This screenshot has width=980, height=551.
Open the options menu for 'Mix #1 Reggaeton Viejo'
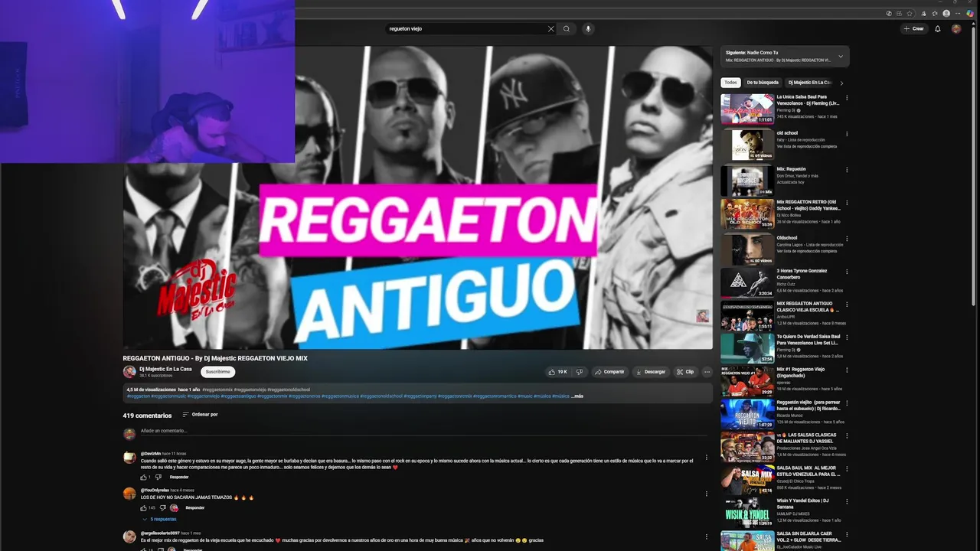pos(847,371)
